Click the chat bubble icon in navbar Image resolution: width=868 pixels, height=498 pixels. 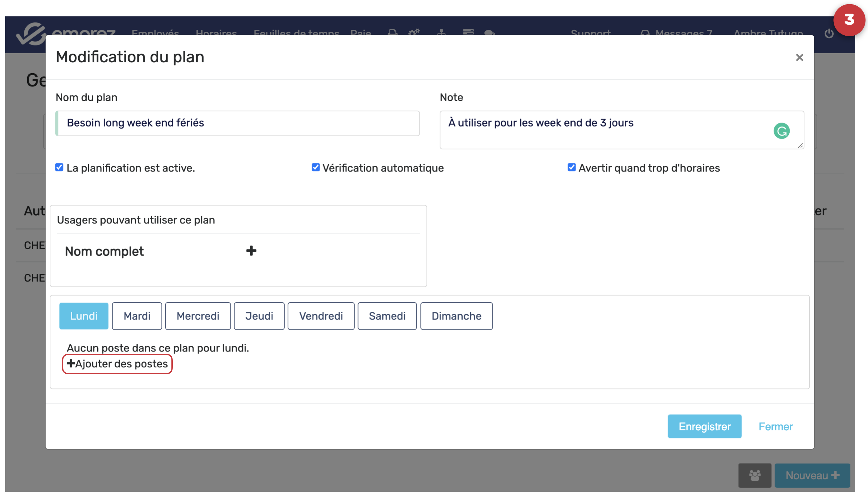pyautogui.click(x=489, y=33)
